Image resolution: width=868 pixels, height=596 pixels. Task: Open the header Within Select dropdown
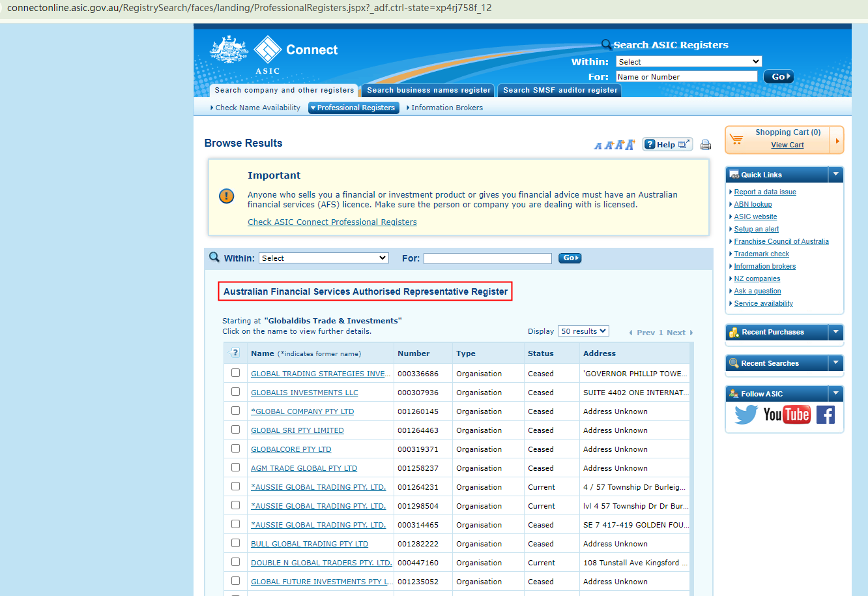coord(689,61)
